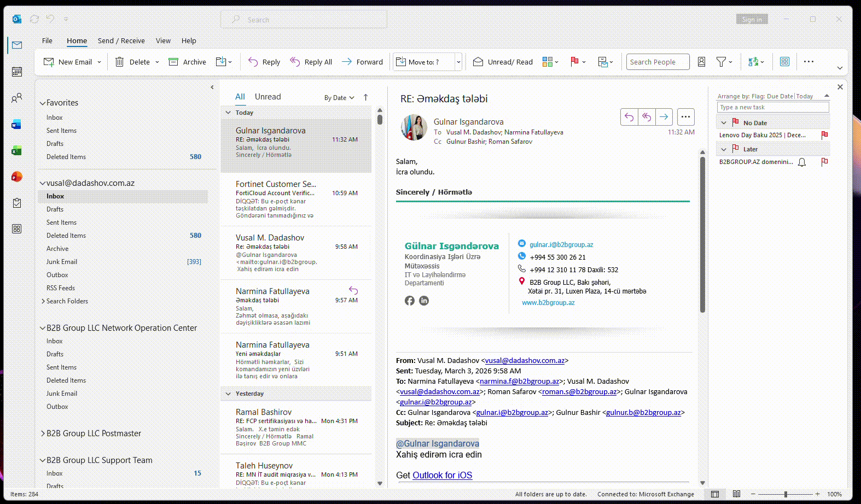The height and width of the screenshot is (504, 861).
Task: Click the Sign in button in title bar
Action: tap(752, 19)
